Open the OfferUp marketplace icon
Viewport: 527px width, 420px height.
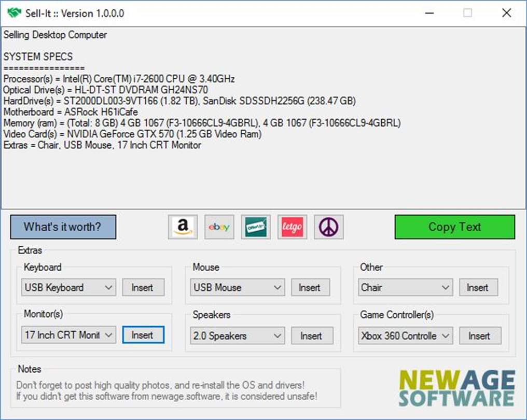pyautogui.click(x=256, y=227)
